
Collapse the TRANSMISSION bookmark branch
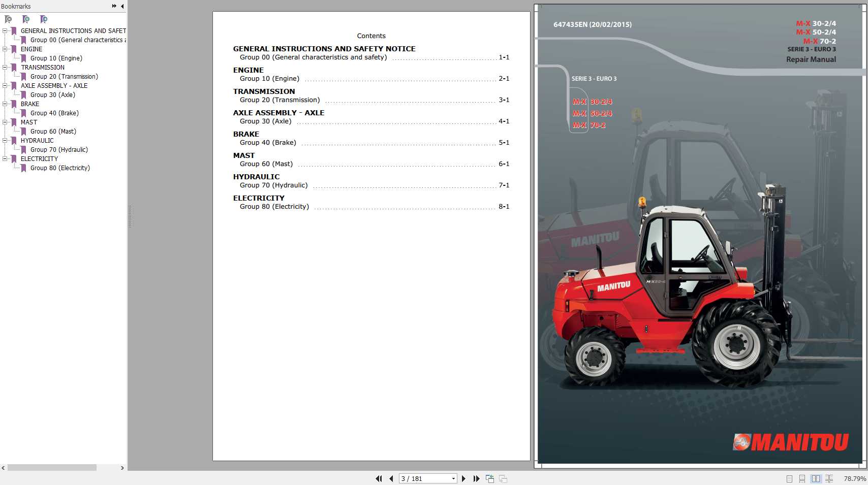[x=5, y=67]
